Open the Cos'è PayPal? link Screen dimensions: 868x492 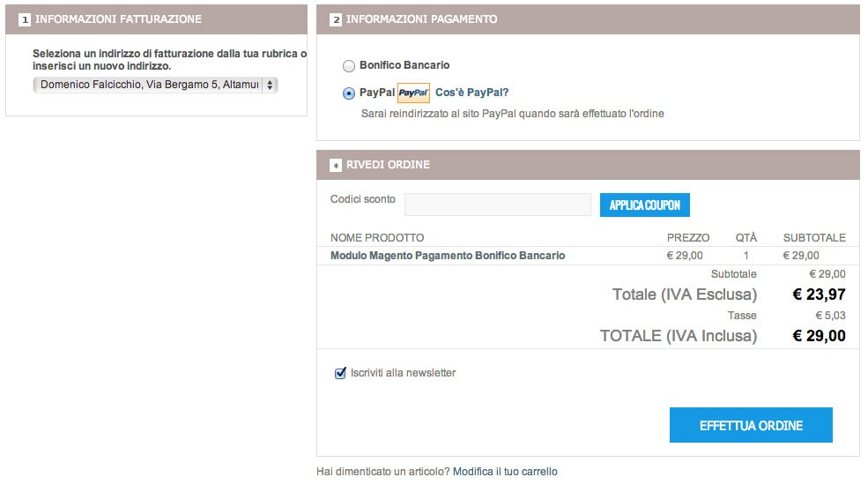[x=471, y=93]
